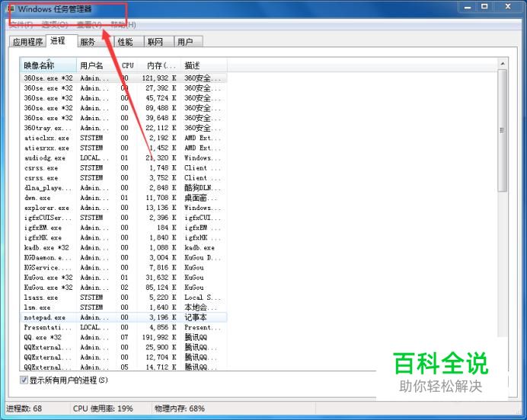Sort by 内存 column header

pos(159,65)
